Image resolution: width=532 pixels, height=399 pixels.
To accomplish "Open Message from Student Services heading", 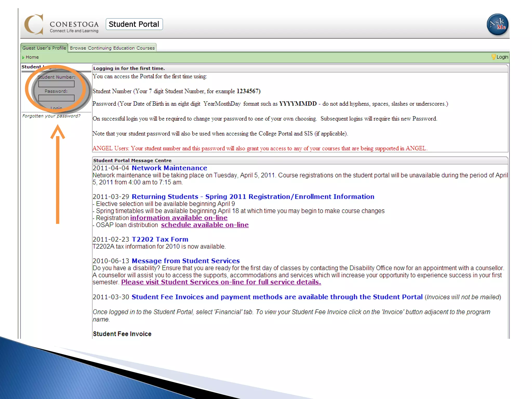I will pos(186,261).
